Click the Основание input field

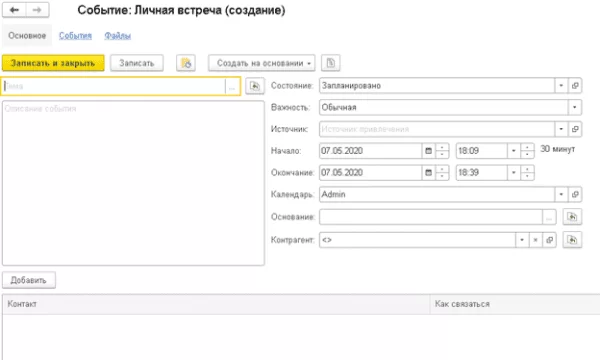click(431, 217)
